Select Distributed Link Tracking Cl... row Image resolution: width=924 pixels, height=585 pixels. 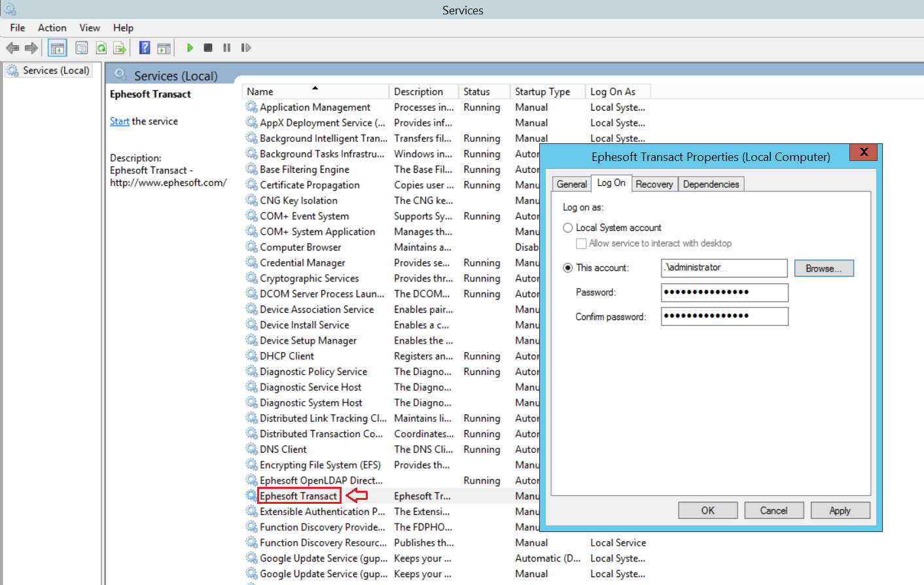pyautogui.click(x=323, y=418)
